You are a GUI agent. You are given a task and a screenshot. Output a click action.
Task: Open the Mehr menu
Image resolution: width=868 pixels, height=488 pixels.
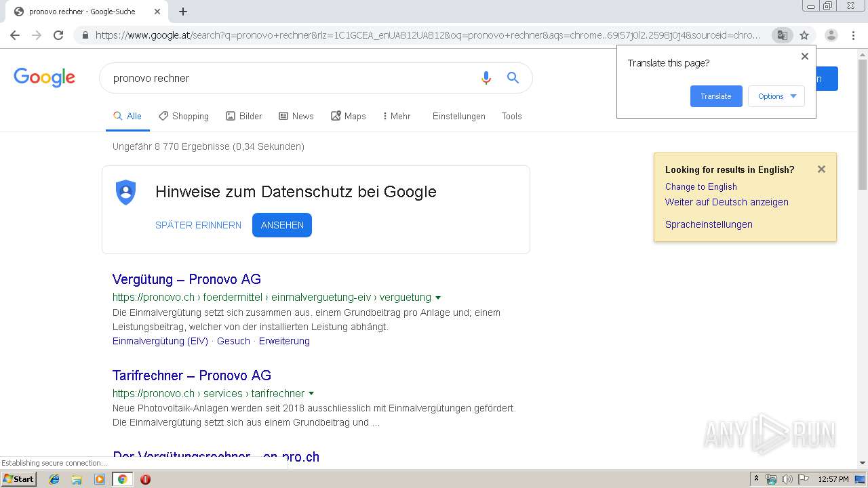(x=397, y=116)
